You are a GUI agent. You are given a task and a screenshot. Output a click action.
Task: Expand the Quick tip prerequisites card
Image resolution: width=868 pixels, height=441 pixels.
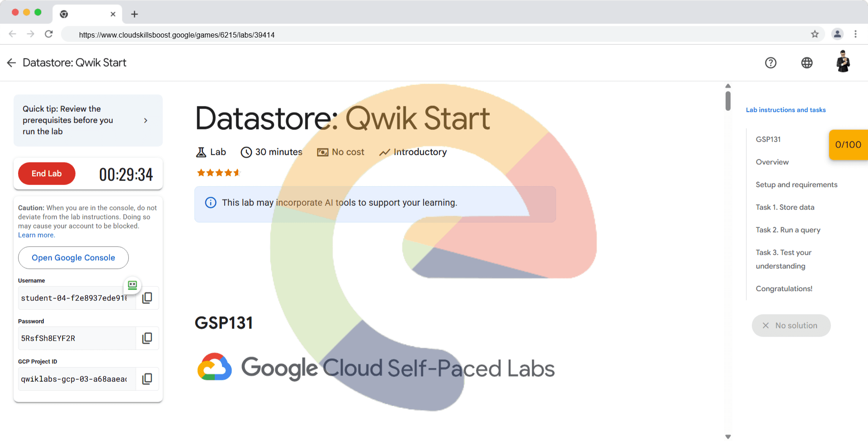[x=88, y=120]
